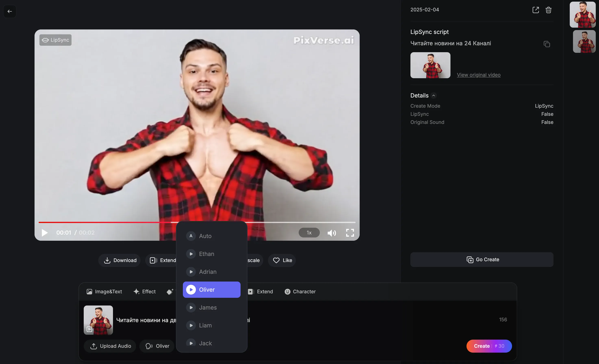Enter fullscreen mode
This screenshot has height=364, width=599.
349,233
